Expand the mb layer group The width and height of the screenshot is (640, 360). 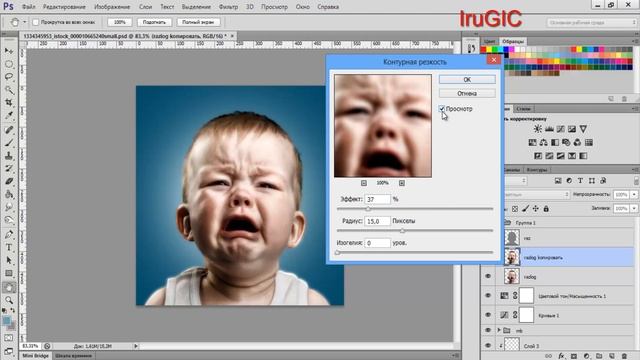point(499,330)
